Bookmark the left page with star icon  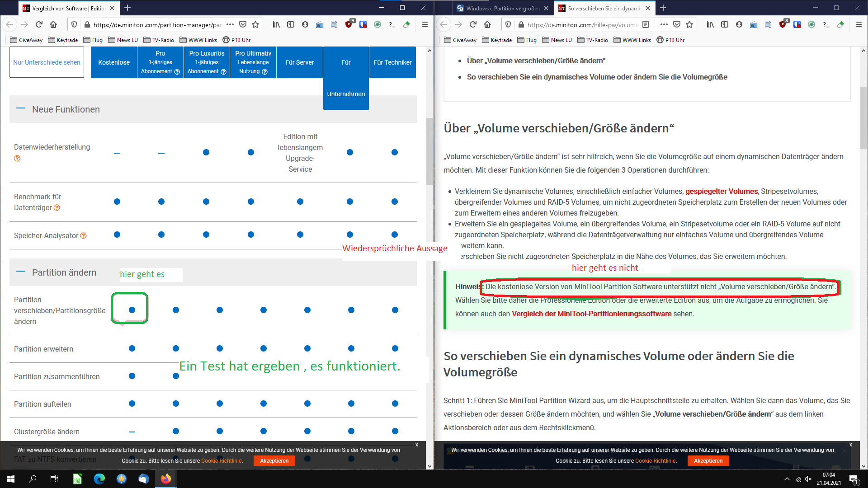pos(255,25)
